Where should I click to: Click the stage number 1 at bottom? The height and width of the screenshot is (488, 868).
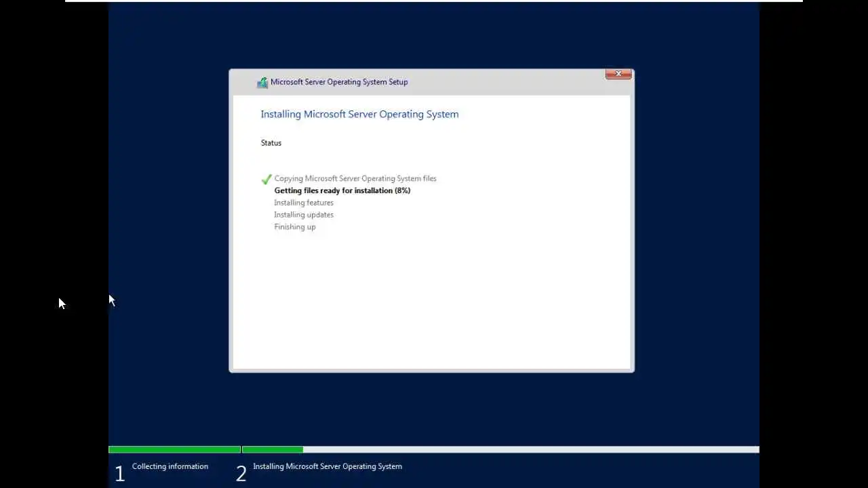click(119, 474)
